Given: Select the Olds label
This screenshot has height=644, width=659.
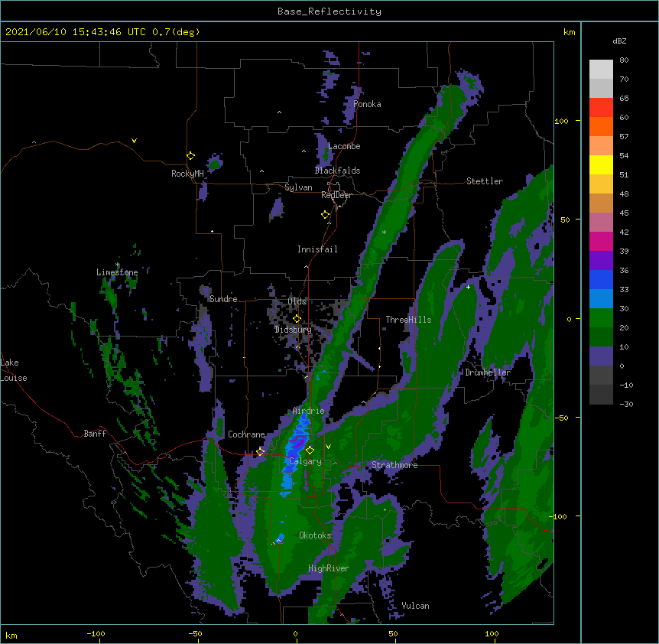Looking at the screenshot, I should (x=297, y=301).
